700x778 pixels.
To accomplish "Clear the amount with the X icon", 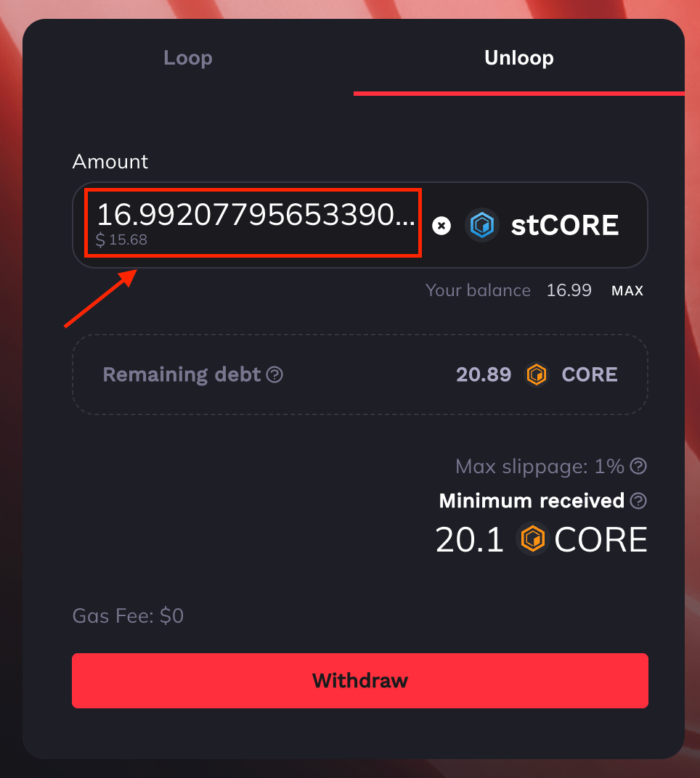I will (x=441, y=226).
